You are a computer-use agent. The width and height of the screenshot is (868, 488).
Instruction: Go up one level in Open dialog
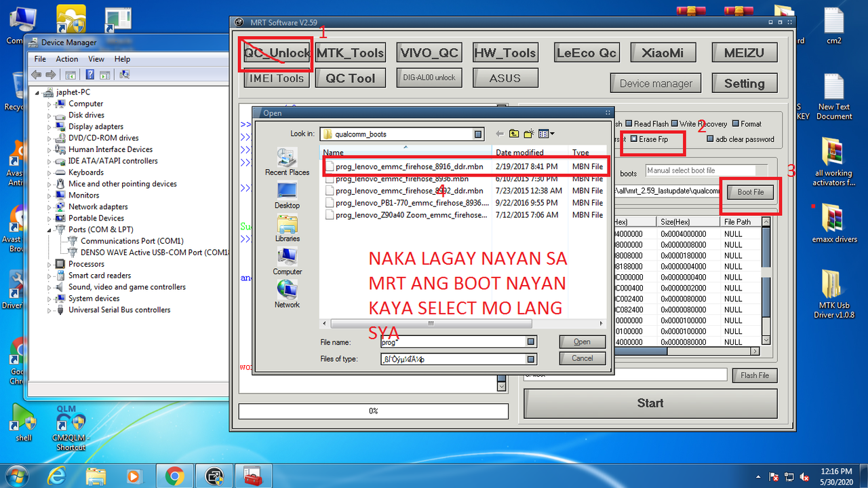pyautogui.click(x=514, y=134)
